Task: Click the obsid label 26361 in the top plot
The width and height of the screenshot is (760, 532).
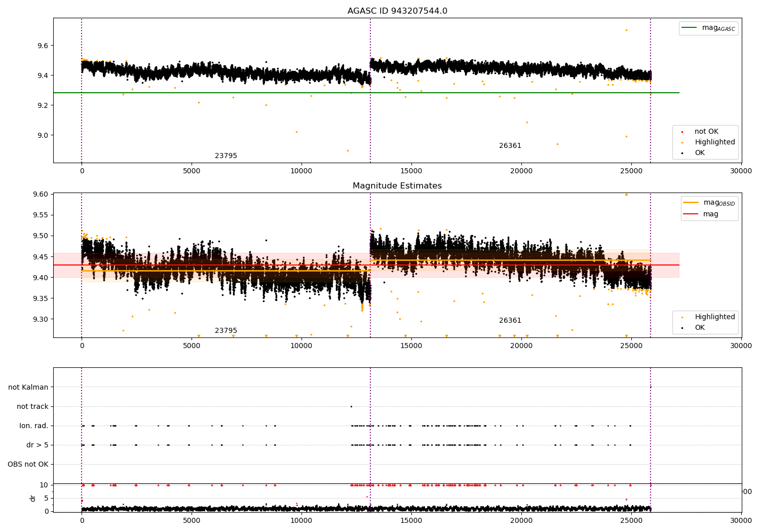Action: (x=510, y=146)
